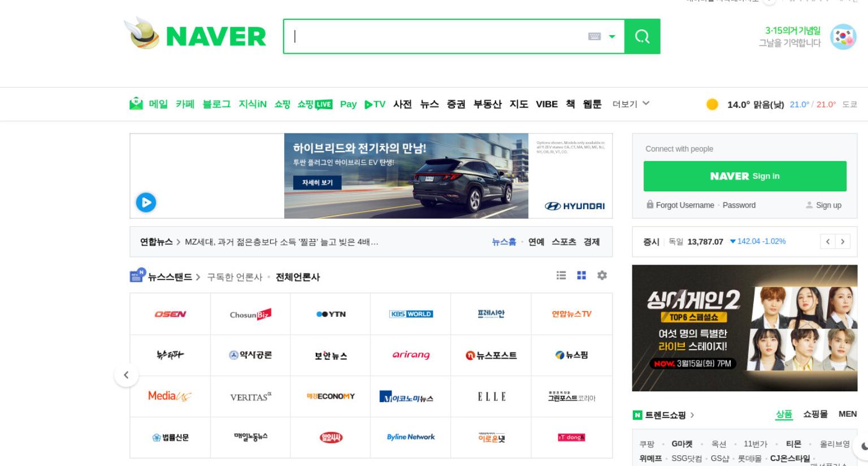Viewport: 868px width, 466px height.
Task: Expand the search autocomplete dropdown arrow
Action: pyautogui.click(x=611, y=37)
